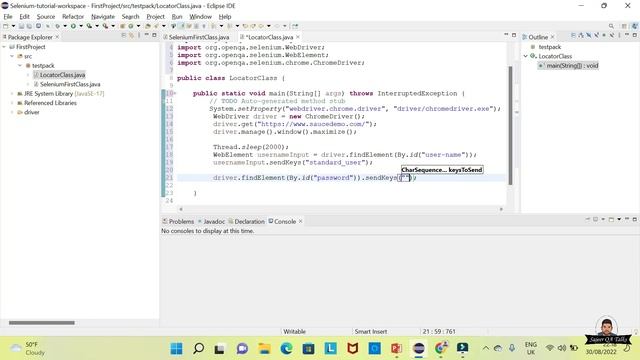
Task: Open the File menu
Action: click(8, 17)
